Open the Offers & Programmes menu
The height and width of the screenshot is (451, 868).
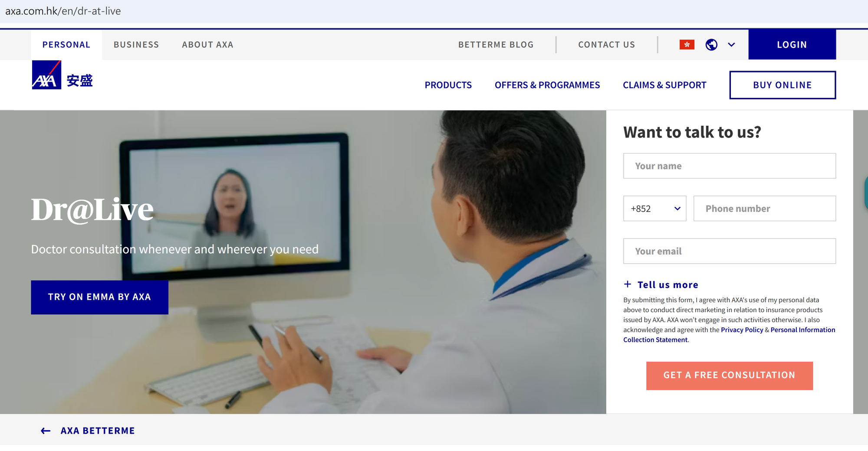pyautogui.click(x=547, y=85)
